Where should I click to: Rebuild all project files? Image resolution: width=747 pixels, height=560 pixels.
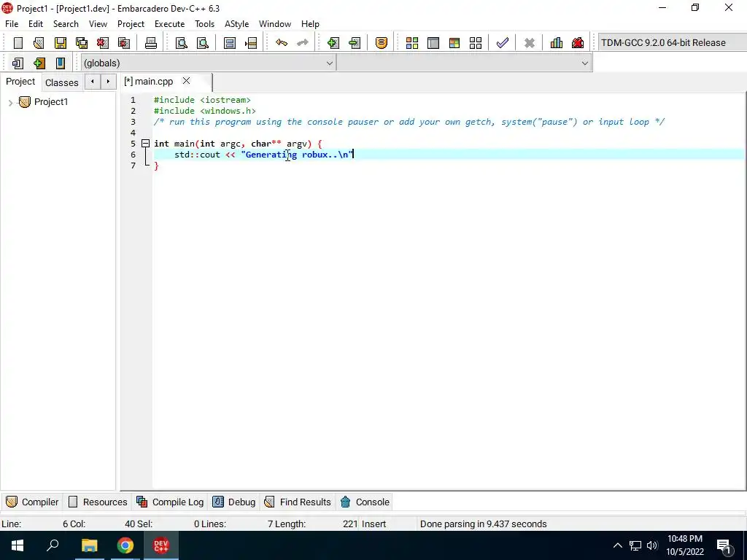pos(476,43)
